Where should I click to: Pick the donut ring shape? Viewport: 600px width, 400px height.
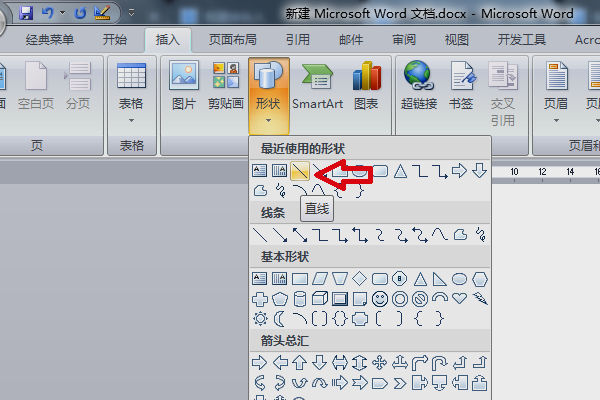pos(400,299)
